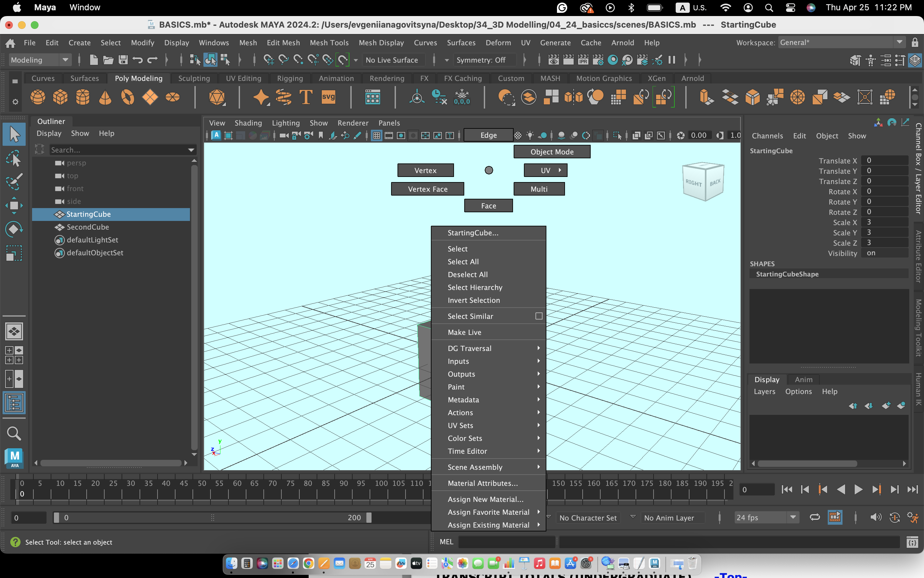This screenshot has height=578, width=924.
Task: Click the playback range slider handle at 200
Action: (369, 518)
